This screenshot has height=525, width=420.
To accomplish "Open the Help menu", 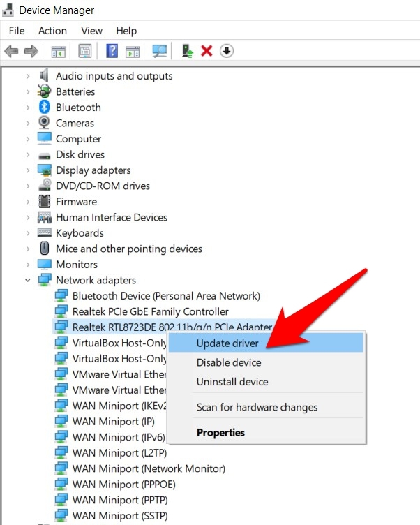I will 126,31.
